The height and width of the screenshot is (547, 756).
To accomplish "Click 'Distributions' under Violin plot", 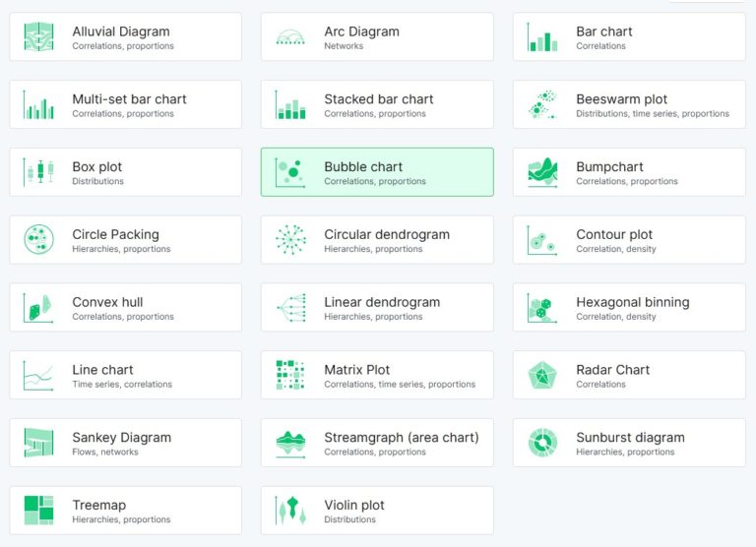I will point(349,519).
